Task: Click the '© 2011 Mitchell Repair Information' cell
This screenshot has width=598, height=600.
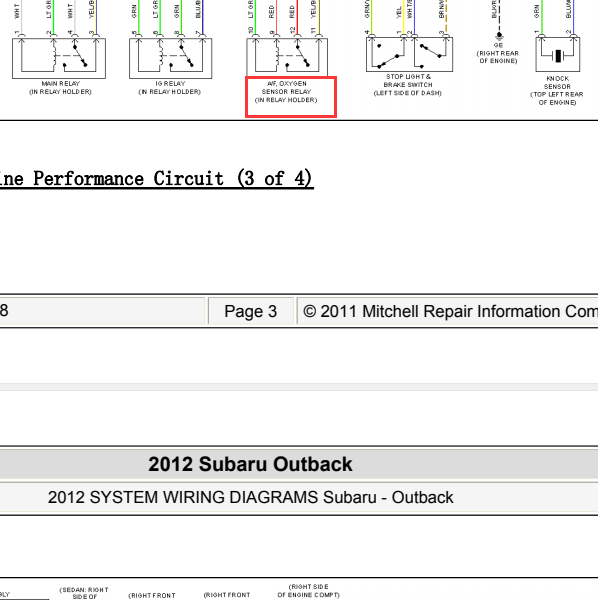Action: click(448, 311)
